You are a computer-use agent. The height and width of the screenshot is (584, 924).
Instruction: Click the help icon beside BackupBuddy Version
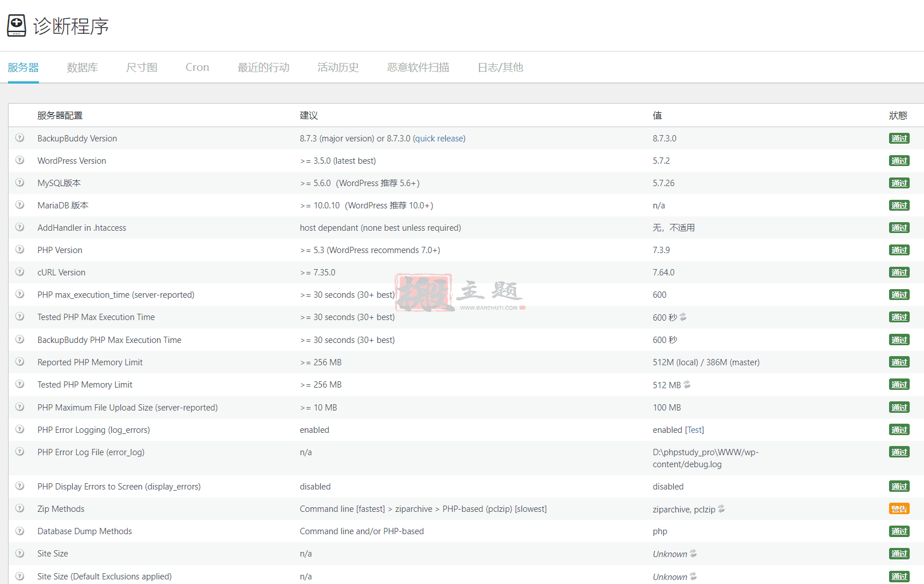point(19,138)
